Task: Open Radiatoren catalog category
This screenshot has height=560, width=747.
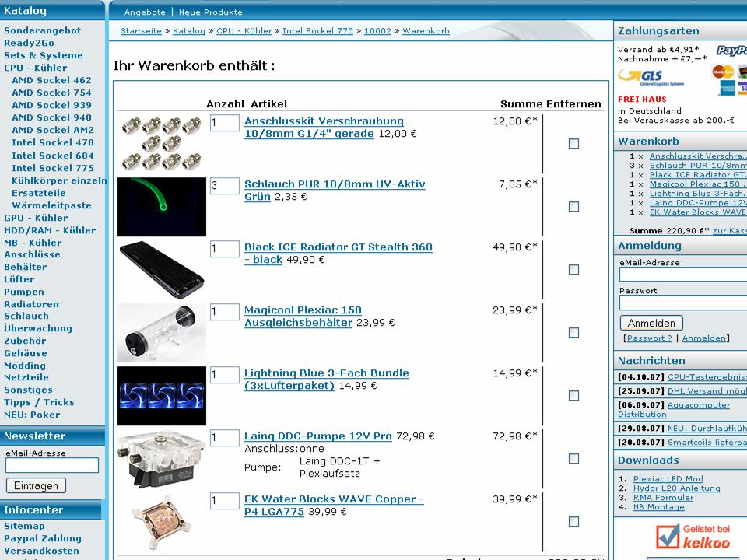Action: [x=31, y=304]
